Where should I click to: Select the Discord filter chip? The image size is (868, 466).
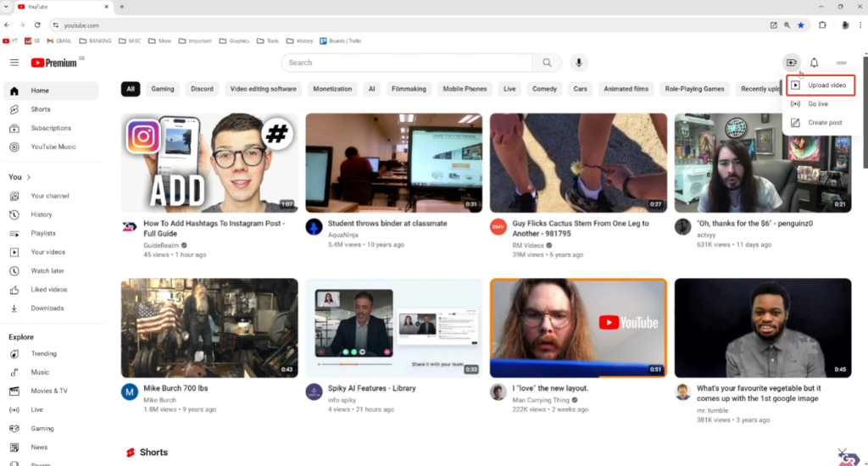coord(202,89)
